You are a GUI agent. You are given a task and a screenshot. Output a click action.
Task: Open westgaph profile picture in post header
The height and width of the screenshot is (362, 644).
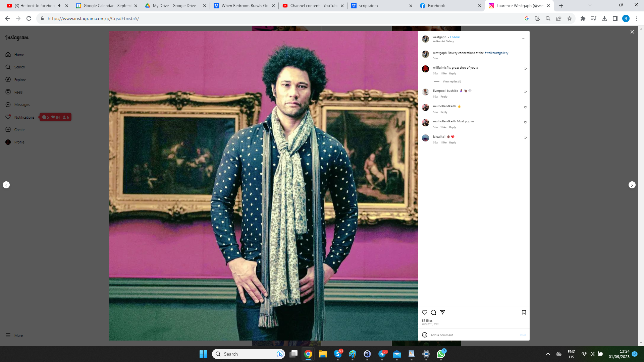point(425,39)
